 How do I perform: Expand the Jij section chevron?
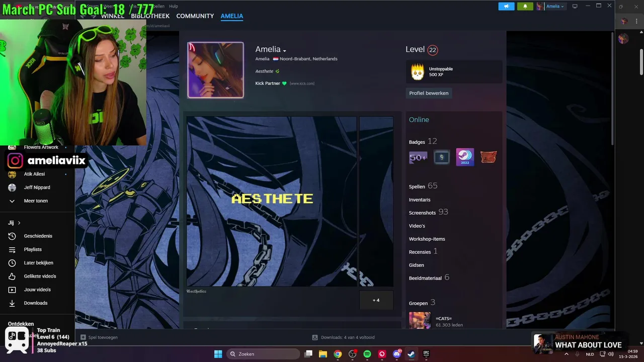click(x=19, y=223)
